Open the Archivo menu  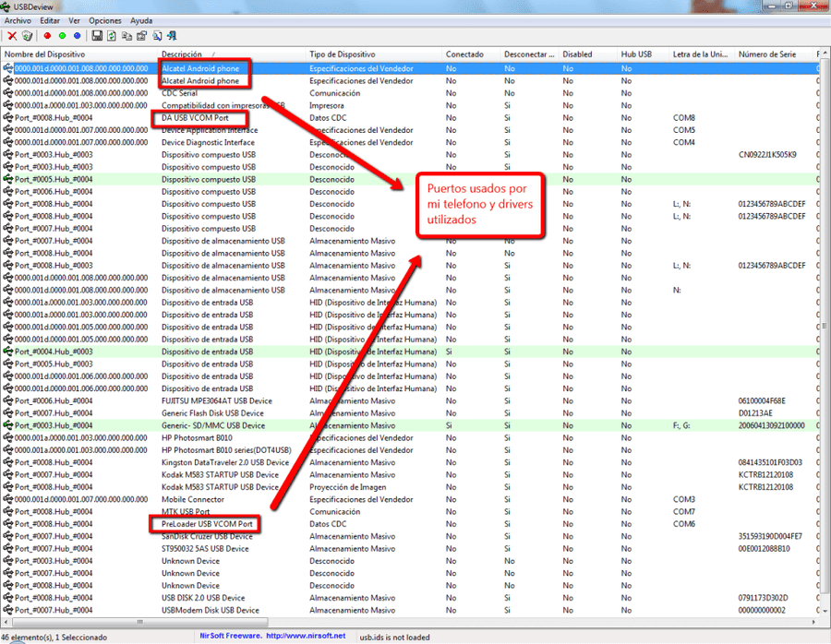18,20
